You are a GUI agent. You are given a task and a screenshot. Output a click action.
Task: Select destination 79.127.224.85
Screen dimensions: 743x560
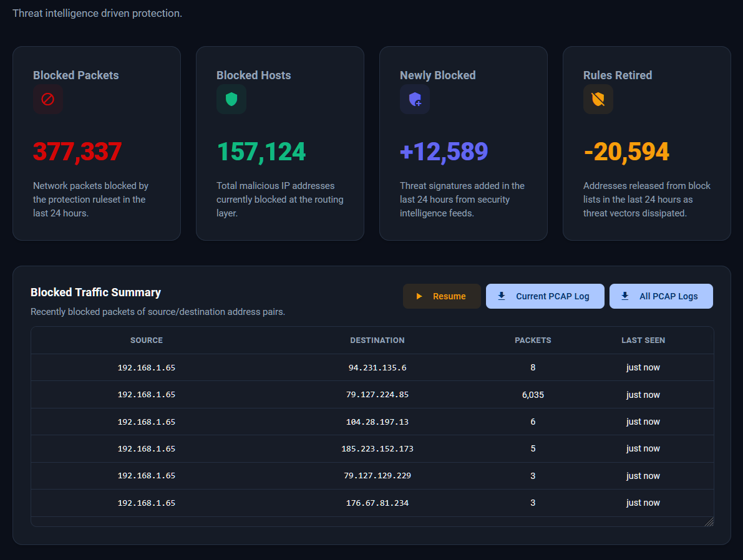(377, 395)
